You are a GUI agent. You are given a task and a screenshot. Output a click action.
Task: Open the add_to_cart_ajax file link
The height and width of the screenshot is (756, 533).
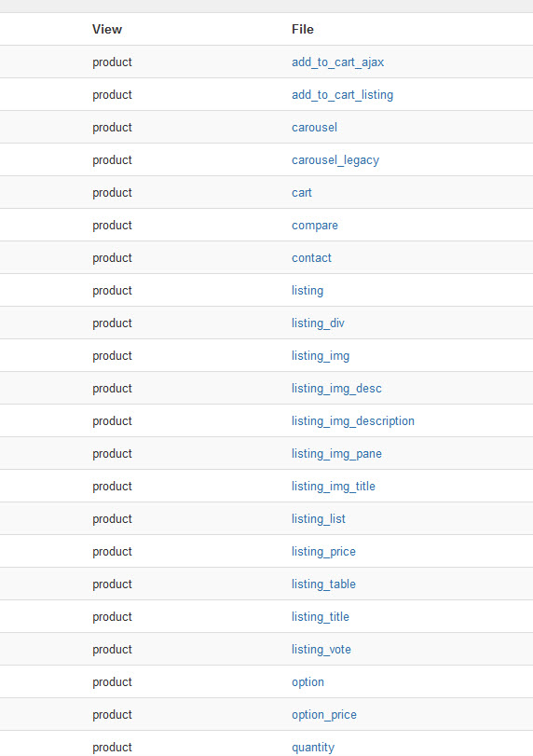pos(338,62)
